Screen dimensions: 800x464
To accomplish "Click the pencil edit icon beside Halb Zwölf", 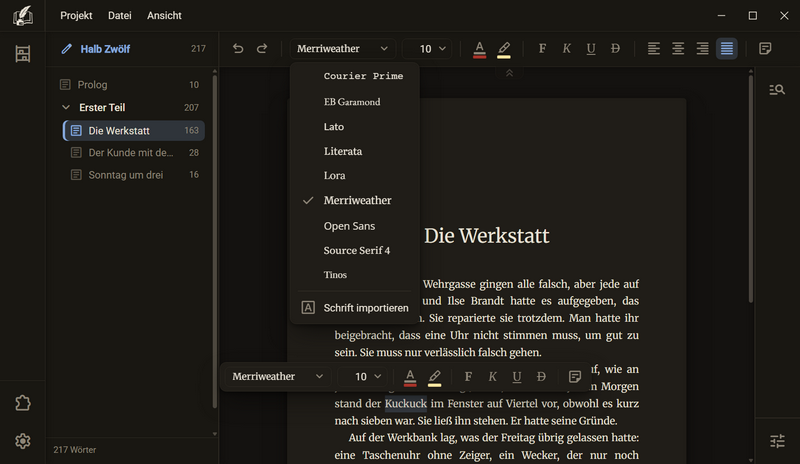I will point(66,49).
